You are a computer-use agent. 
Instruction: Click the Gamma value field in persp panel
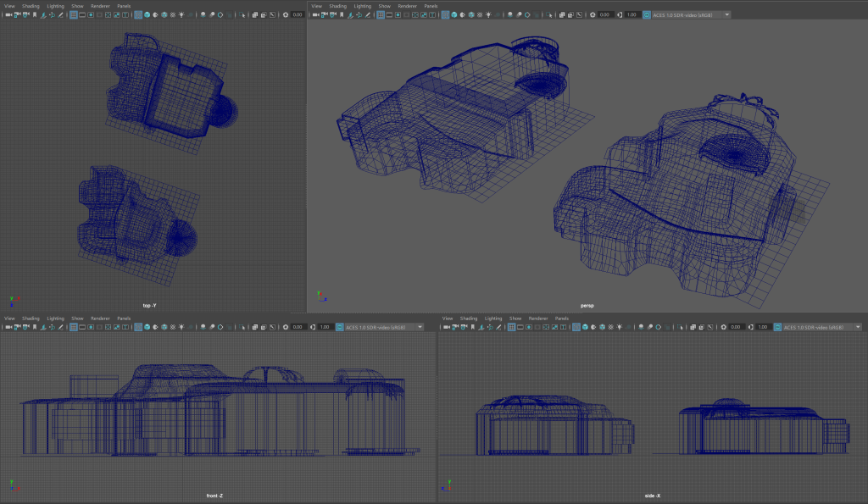pos(632,14)
